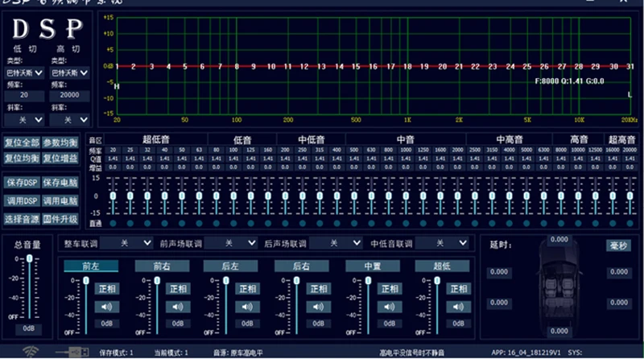Click the 调用电脑 button
Viewport: 644px width, 359px height.
click(x=60, y=201)
